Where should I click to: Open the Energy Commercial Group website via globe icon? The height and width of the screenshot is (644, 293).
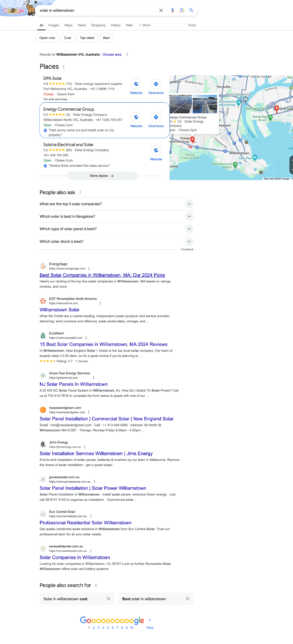136,117
